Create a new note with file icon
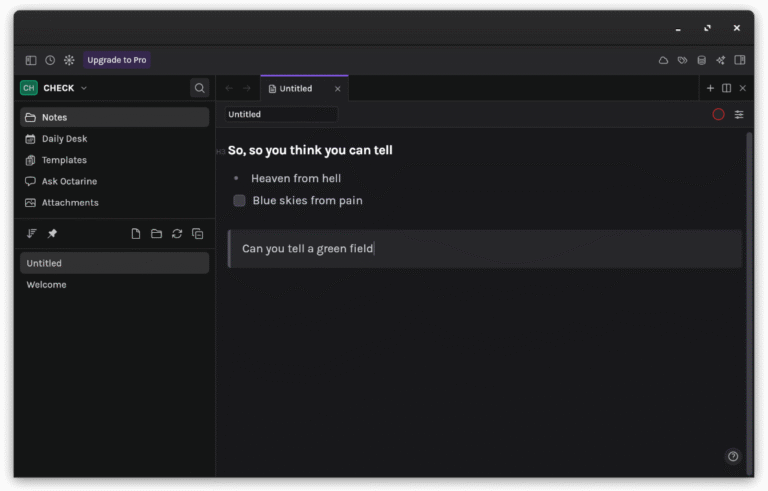 [136, 234]
